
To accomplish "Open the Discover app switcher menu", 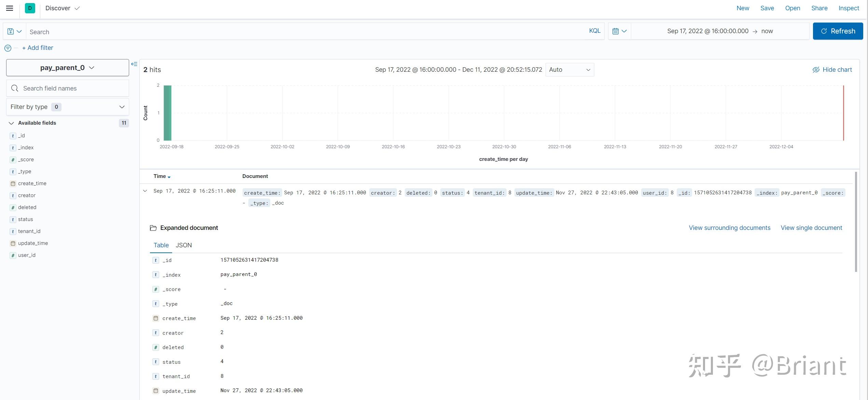I will [63, 8].
